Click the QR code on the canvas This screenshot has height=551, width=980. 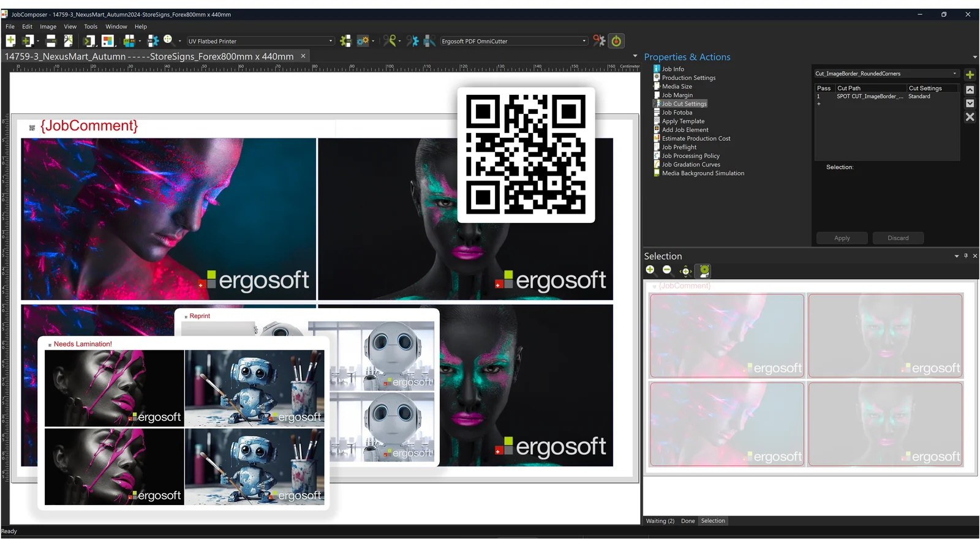(x=526, y=154)
